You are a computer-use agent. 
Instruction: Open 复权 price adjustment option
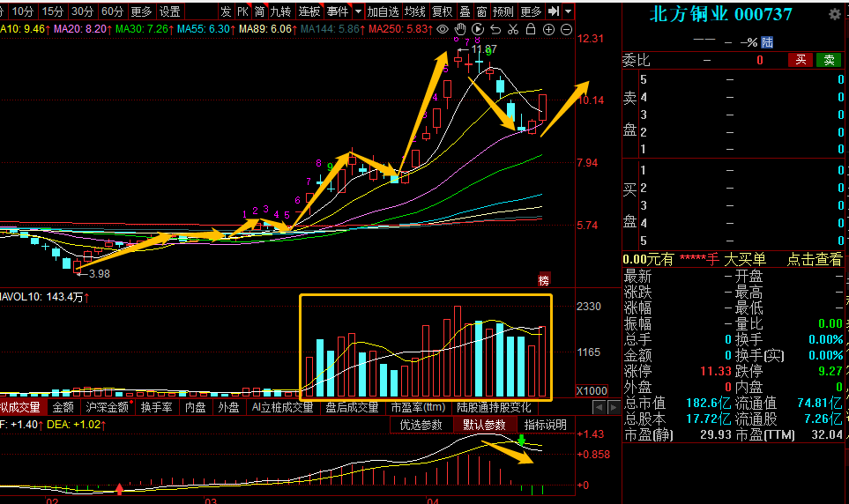click(442, 11)
